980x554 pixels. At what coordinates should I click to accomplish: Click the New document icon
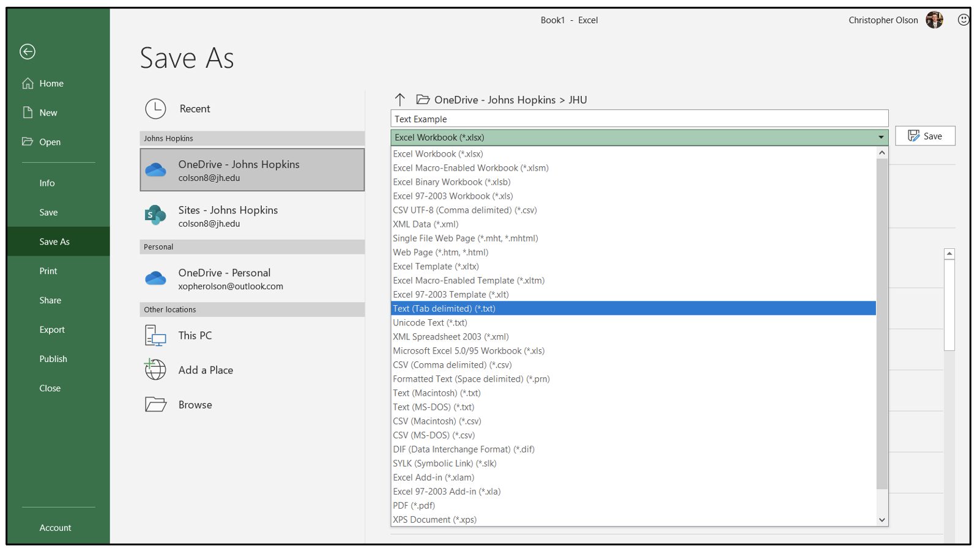[28, 113]
